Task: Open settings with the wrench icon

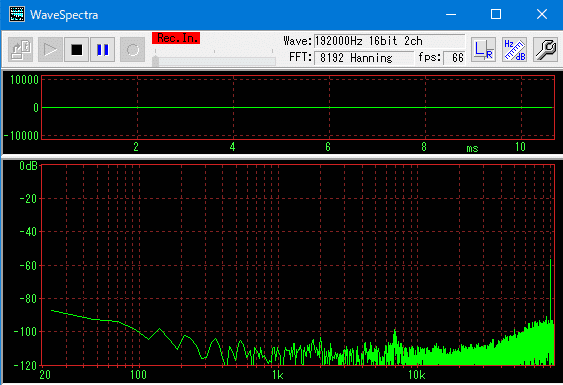Action: point(545,50)
